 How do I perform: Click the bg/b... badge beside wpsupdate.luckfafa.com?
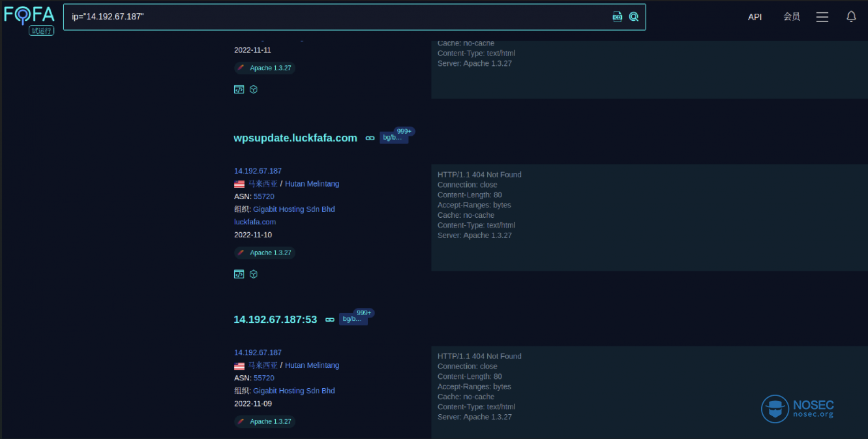click(x=394, y=138)
